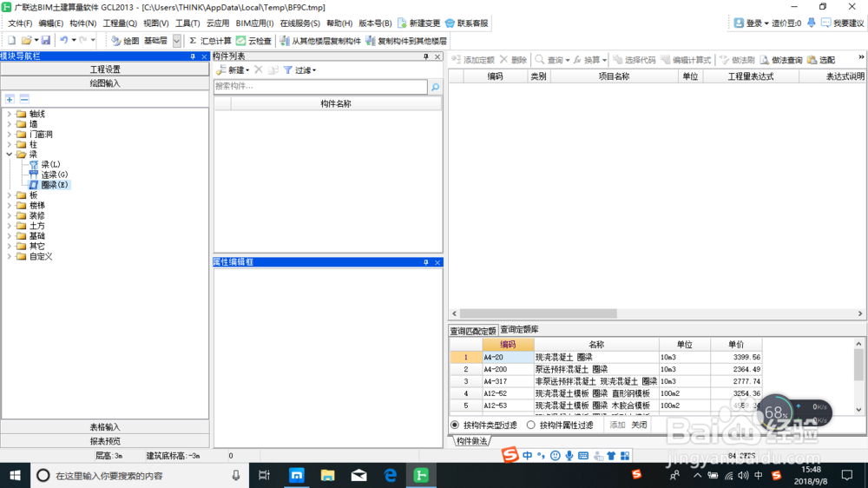This screenshot has width=868, height=488.
Task: Open 绘图 drawing mode
Action: (x=125, y=41)
